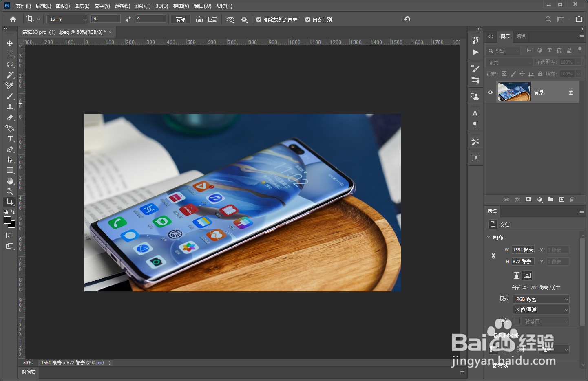
Task: Click the Home icon in options bar
Action: tap(13, 19)
